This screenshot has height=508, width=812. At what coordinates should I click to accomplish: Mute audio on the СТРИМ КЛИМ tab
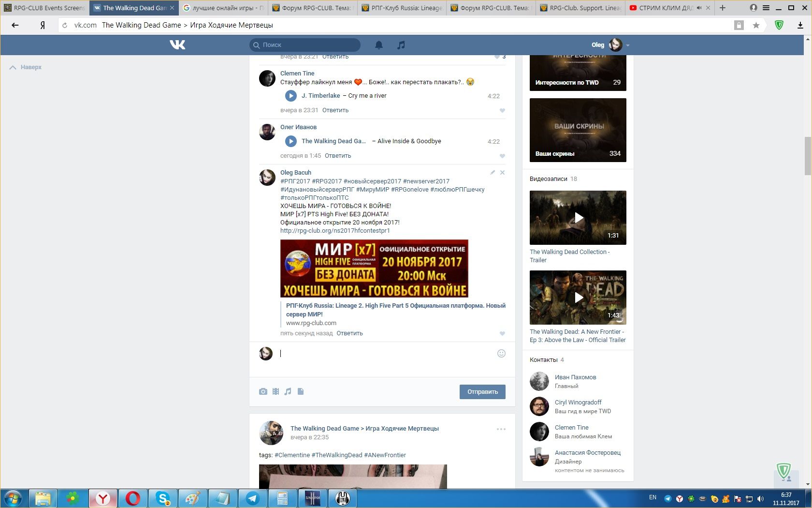pos(699,8)
